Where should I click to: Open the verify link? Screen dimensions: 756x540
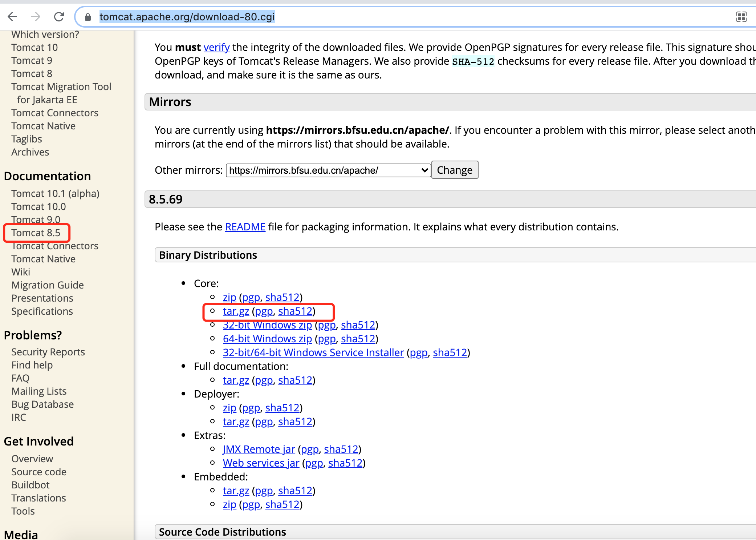216,47
